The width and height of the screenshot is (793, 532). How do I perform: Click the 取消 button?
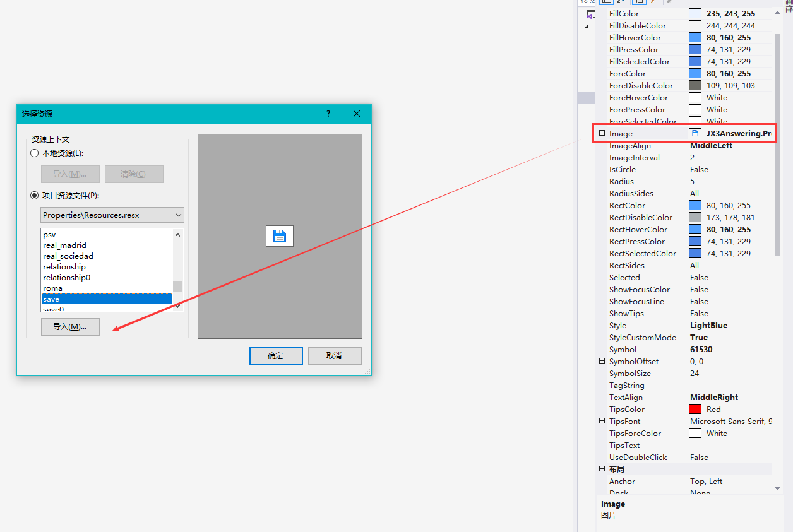[335, 355]
